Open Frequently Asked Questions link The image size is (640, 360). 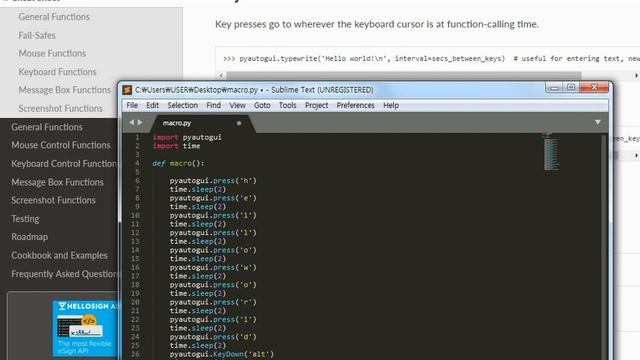pos(64,274)
